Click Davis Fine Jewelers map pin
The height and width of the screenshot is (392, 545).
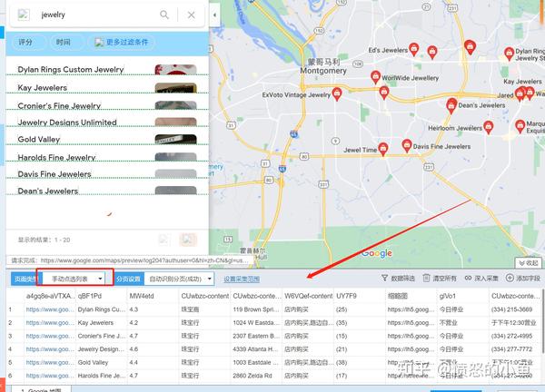click(x=407, y=145)
